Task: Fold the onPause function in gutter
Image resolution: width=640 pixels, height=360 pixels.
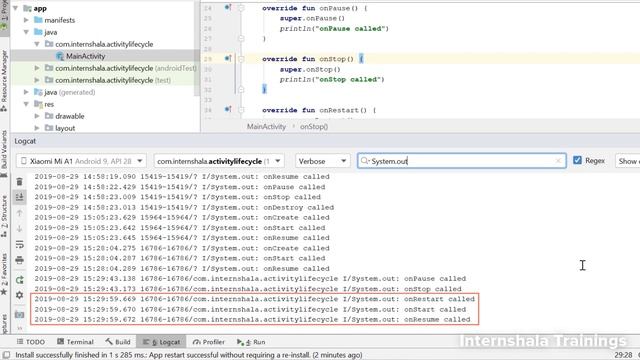Action: (241, 8)
